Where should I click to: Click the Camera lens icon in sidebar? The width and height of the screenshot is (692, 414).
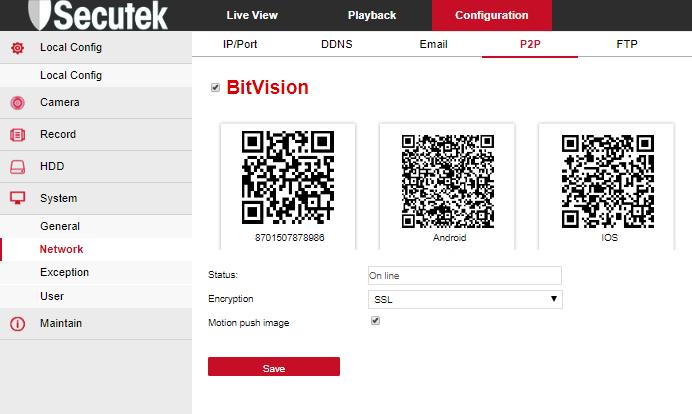point(18,103)
